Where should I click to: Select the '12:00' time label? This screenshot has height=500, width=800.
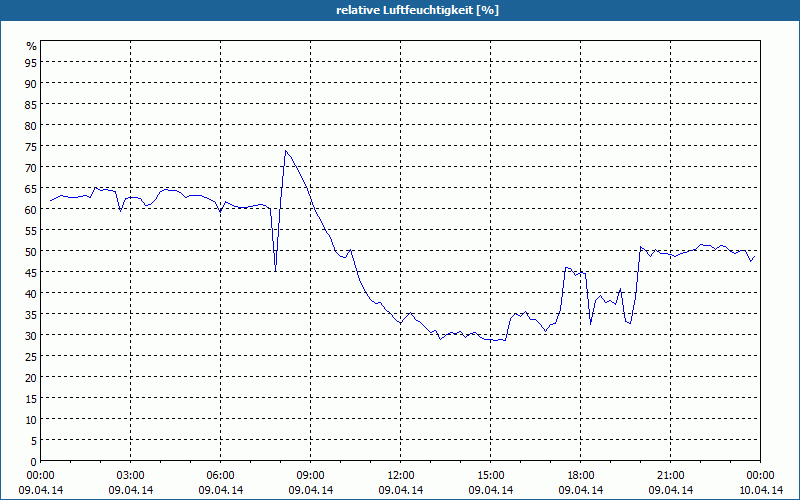401,476
